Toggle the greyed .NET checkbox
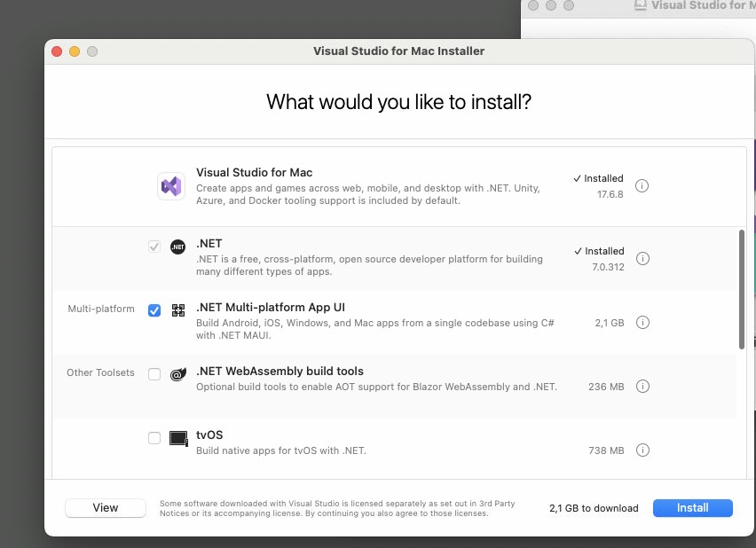This screenshot has height=548, width=756. [x=154, y=247]
